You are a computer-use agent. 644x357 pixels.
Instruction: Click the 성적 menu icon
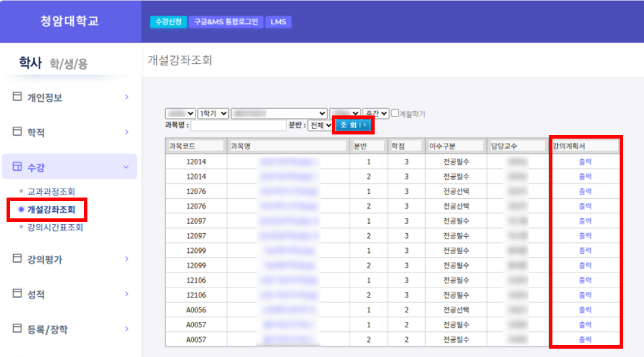17,293
